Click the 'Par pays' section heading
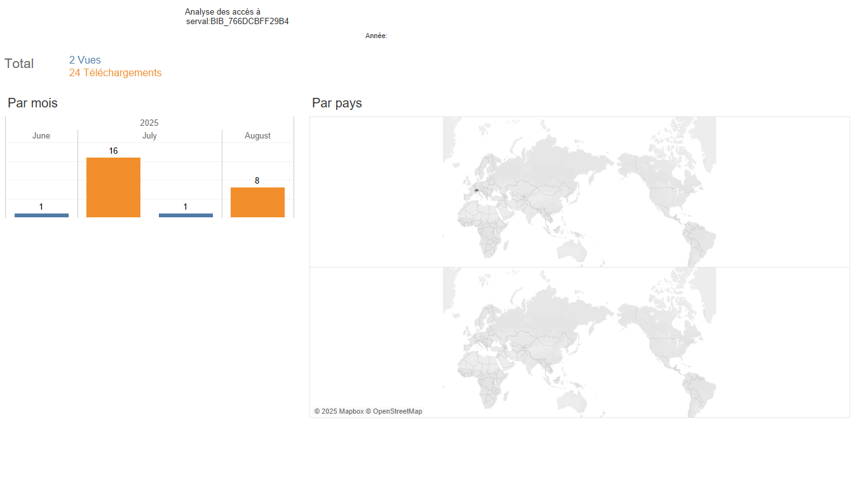The image size is (868, 488). pos(337,103)
